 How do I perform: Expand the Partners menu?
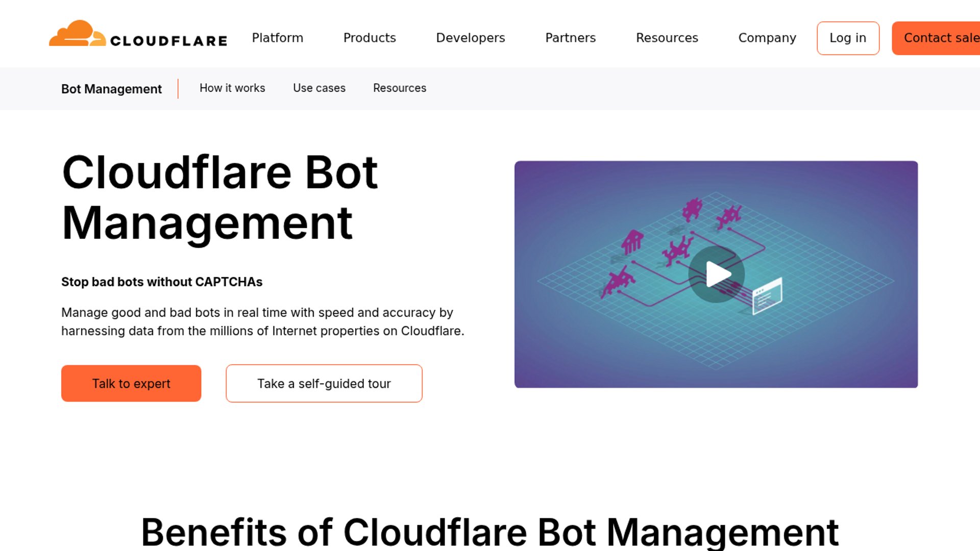click(x=570, y=38)
